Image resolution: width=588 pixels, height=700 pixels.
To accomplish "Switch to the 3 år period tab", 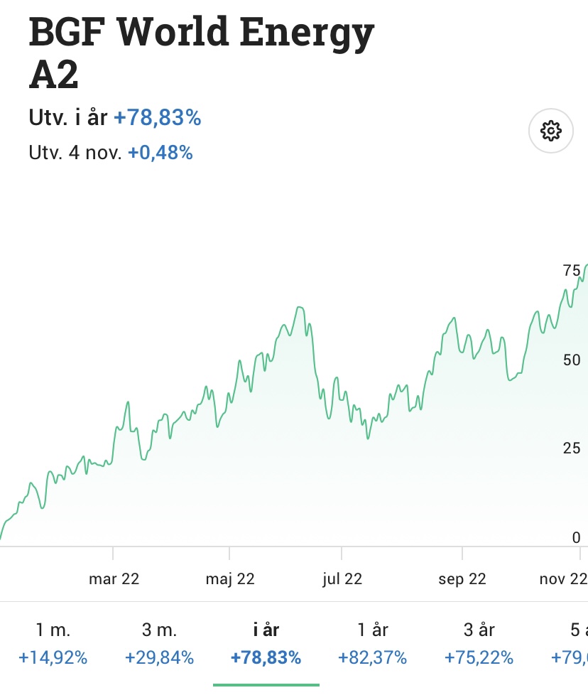I will (x=479, y=643).
